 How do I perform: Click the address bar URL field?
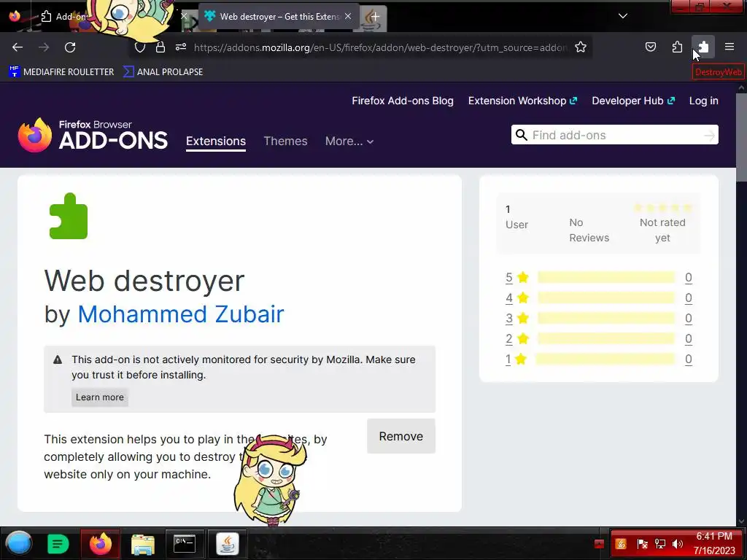point(380,47)
